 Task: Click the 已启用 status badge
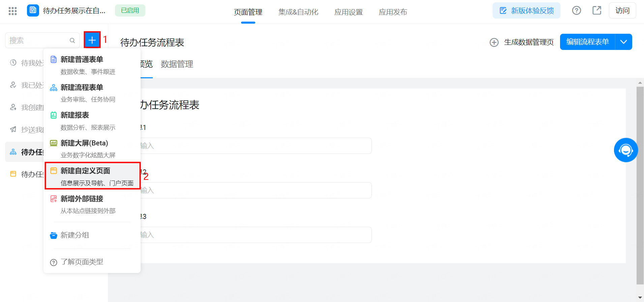point(130,10)
